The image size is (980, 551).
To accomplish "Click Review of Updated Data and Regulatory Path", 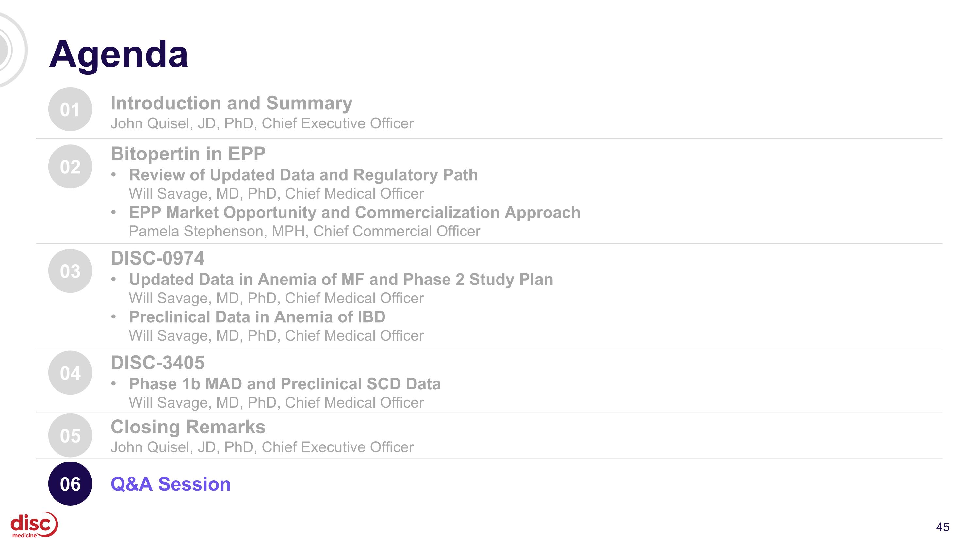I will click(x=303, y=175).
